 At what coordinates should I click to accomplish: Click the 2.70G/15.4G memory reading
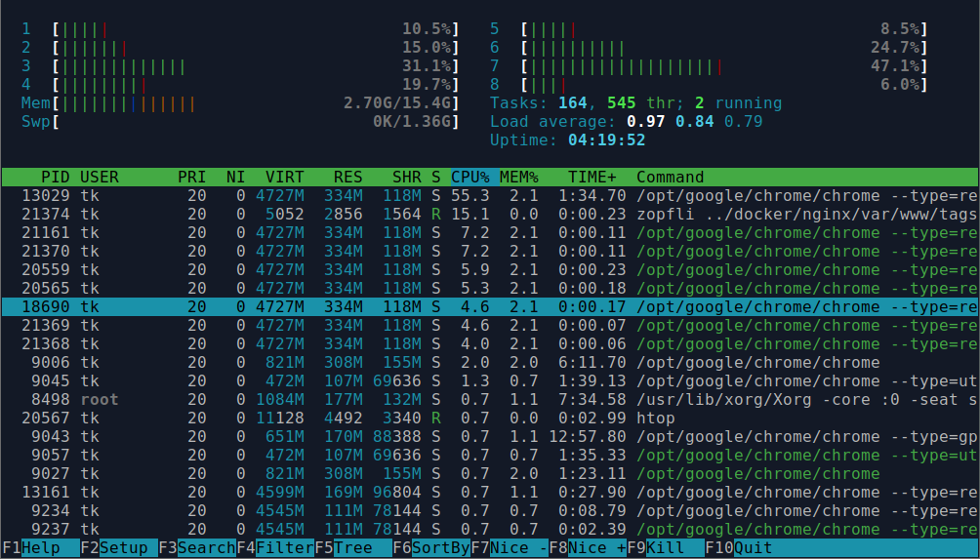click(x=397, y=103)
